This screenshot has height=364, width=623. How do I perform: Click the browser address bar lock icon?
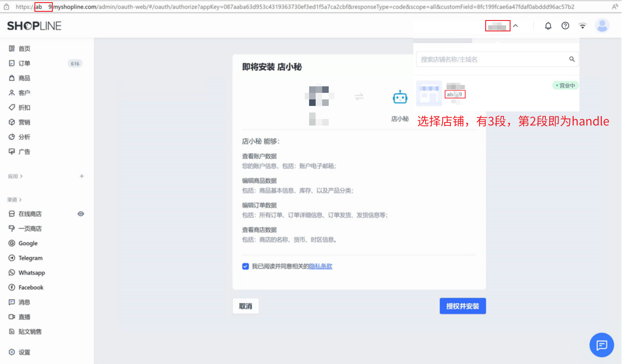tap(7, 7)
